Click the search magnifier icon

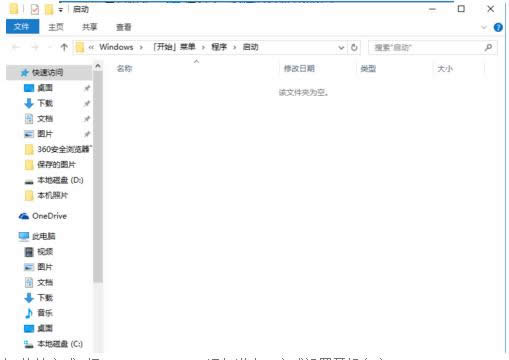point(488,47)
